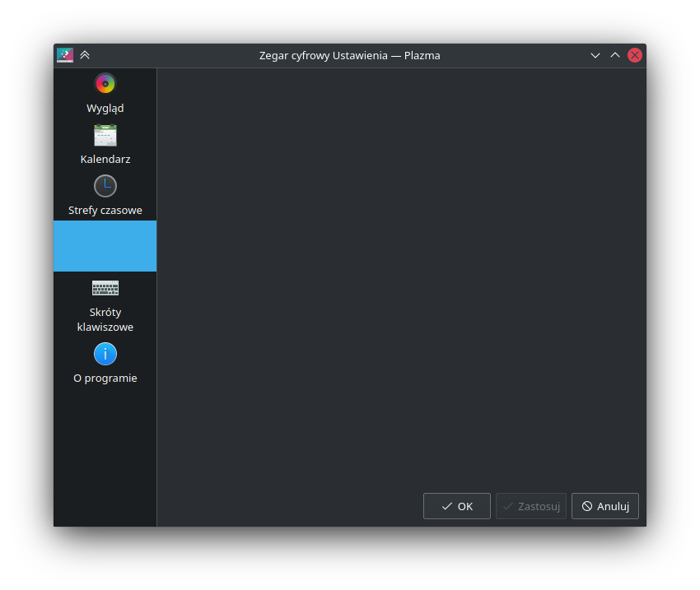Close the settings window with red X

click(x=635, y=55)
